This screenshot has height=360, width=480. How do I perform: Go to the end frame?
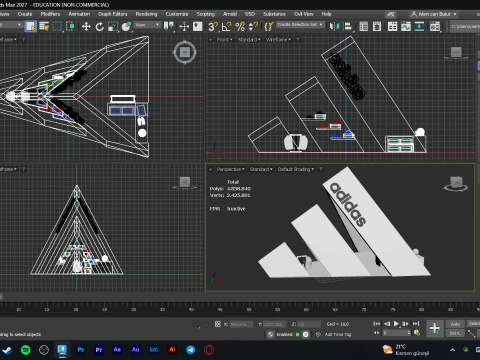point(416,324)
